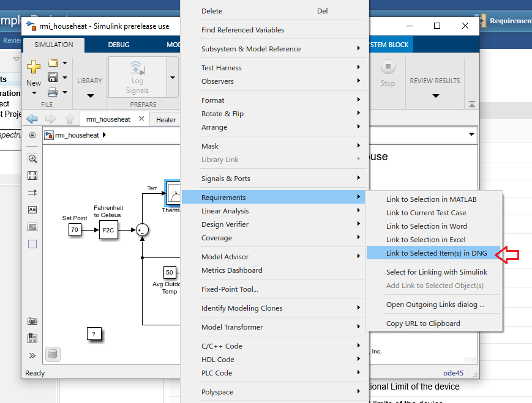The height and width of the screenshot is (403, 532).
Task: Open the Print dropdown arrow
Action: pos(65,92)
